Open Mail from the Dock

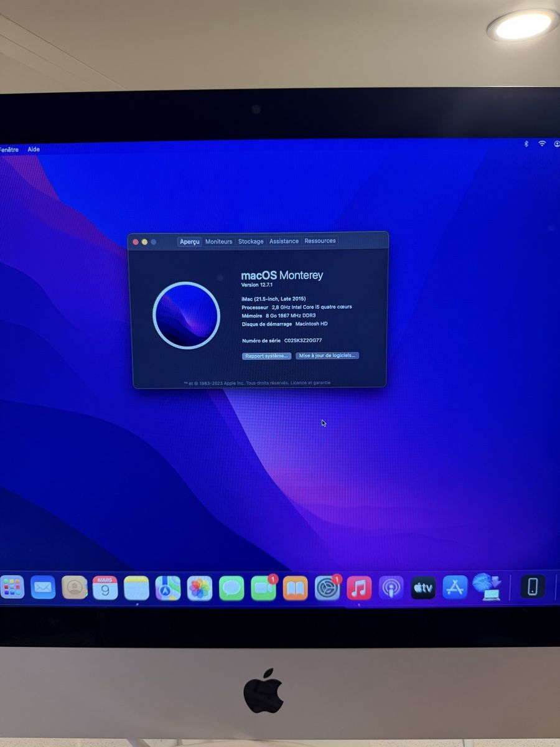tap(43, 587)
